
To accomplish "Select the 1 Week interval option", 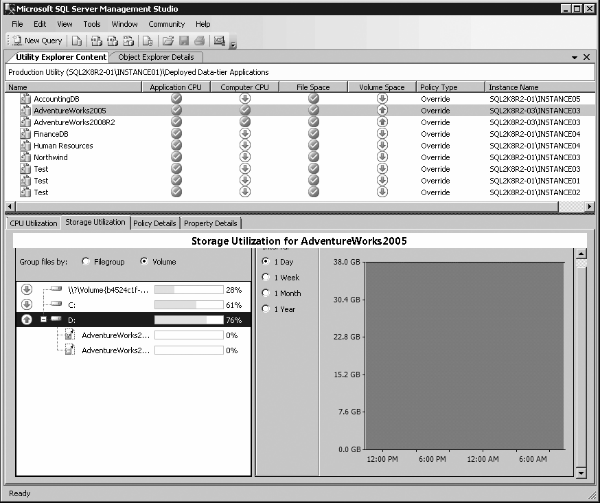I will (266, 277).
